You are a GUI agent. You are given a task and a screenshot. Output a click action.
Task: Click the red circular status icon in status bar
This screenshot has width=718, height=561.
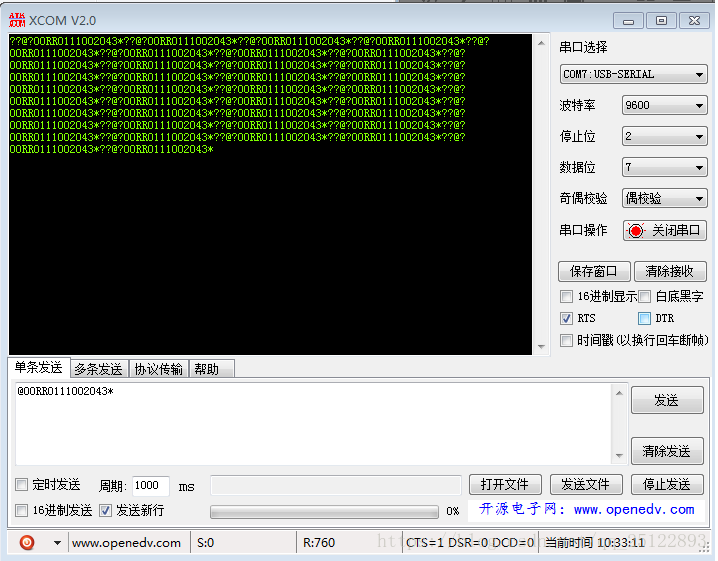coord(27,543)
